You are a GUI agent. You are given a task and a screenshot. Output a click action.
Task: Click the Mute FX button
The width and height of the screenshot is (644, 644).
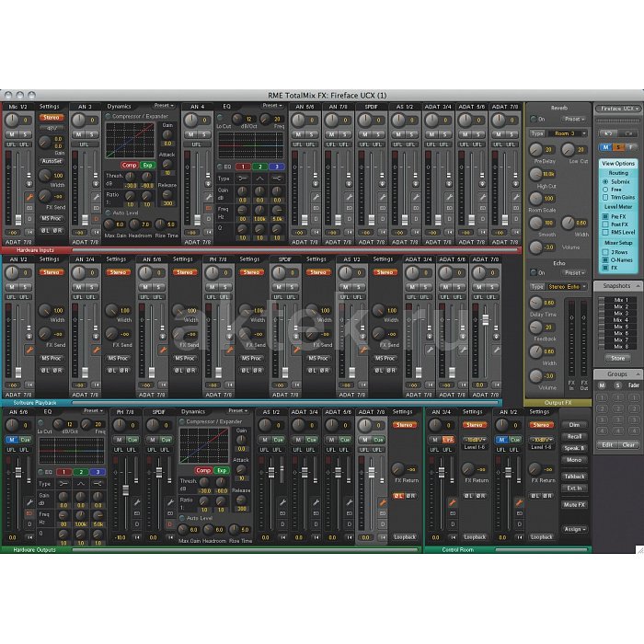[x=574, y=505]
